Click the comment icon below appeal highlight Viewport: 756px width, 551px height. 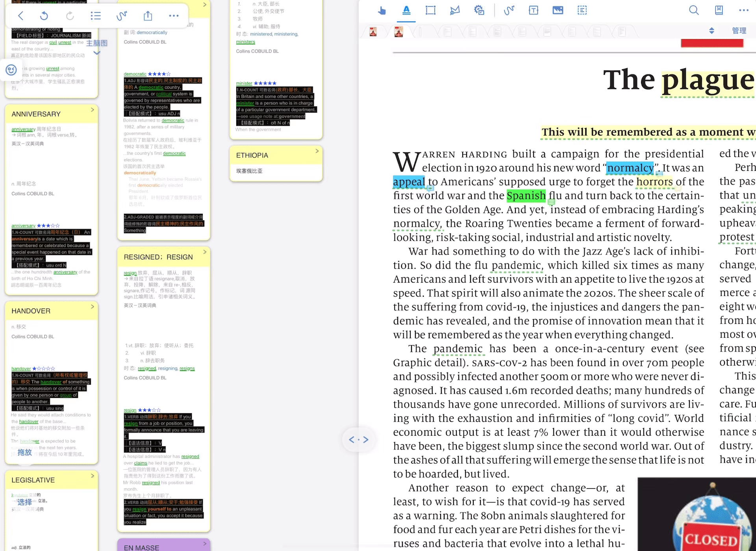430,189
